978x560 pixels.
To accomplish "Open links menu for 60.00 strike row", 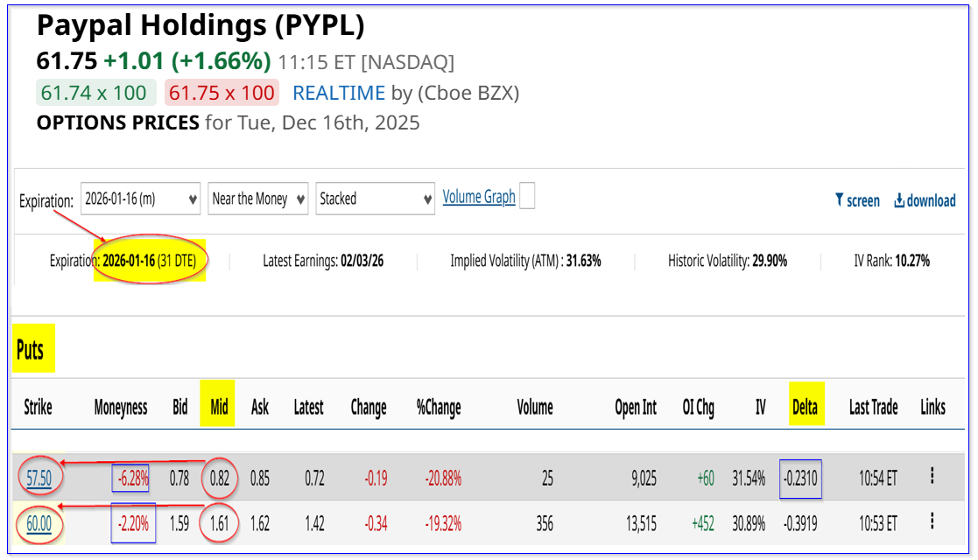I will click(x=932, y=523).
